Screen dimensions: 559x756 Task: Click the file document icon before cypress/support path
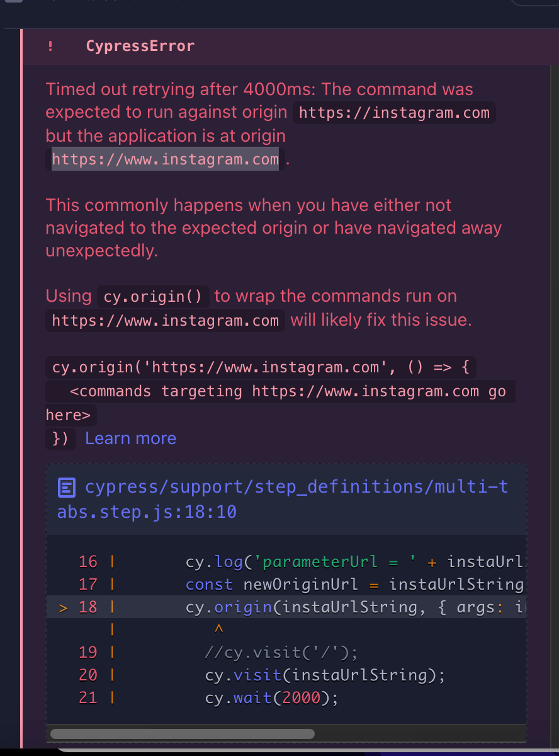point(67,488)
